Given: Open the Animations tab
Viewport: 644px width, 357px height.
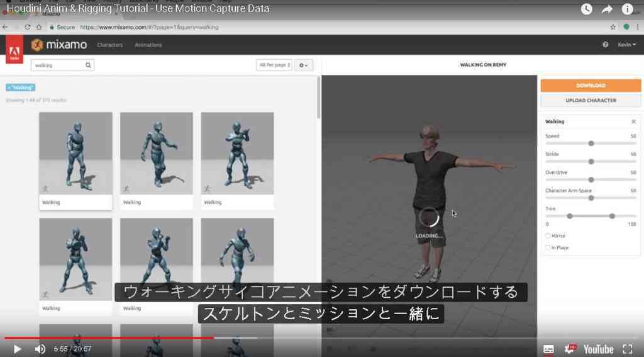Looking at the screenshot, I should [148, 45].
